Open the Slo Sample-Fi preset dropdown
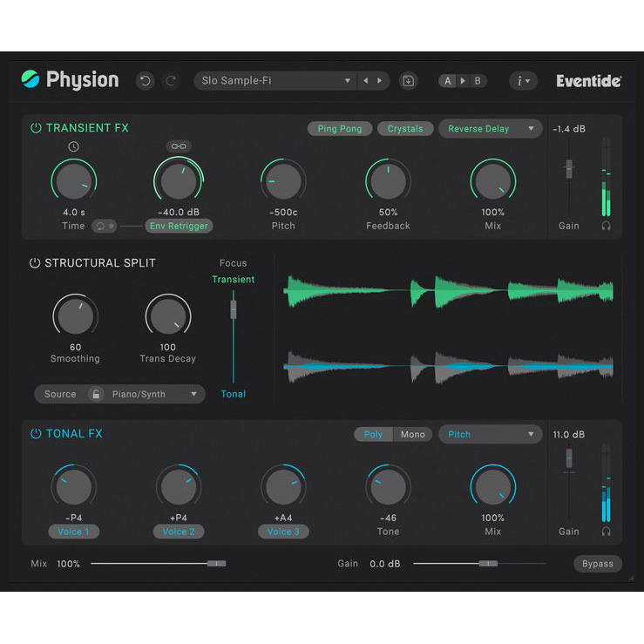This screenshot has height=644, width=644. (x=275, y=80)
